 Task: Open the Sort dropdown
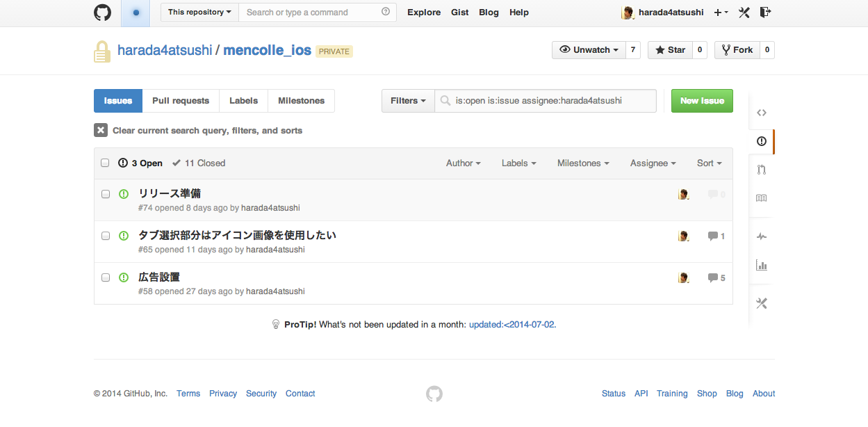[x=708, y=163]
